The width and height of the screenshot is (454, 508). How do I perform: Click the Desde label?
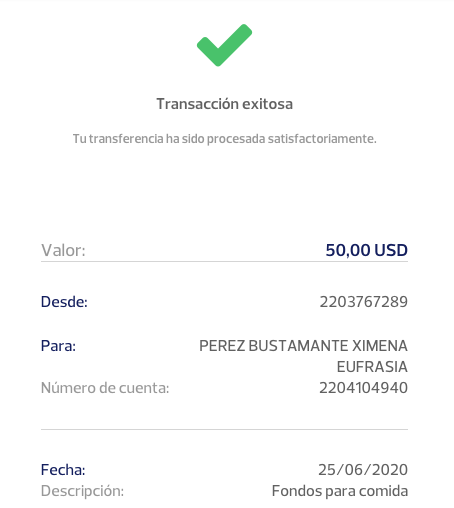(x=64, y=302)
